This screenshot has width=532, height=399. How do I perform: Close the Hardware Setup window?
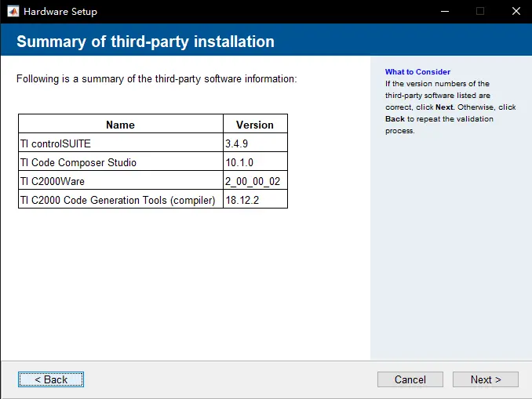click(516, 11)
